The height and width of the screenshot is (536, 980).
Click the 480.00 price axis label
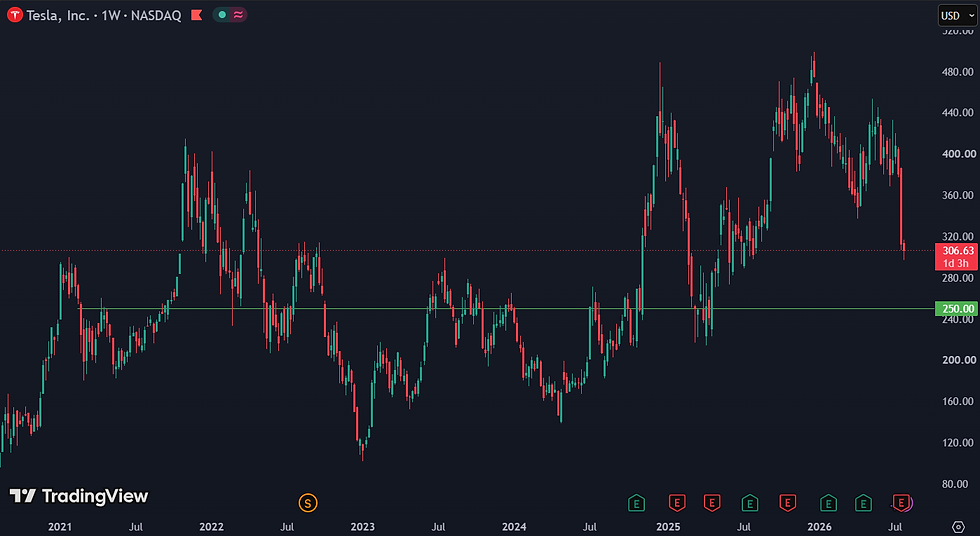(958, 72)
